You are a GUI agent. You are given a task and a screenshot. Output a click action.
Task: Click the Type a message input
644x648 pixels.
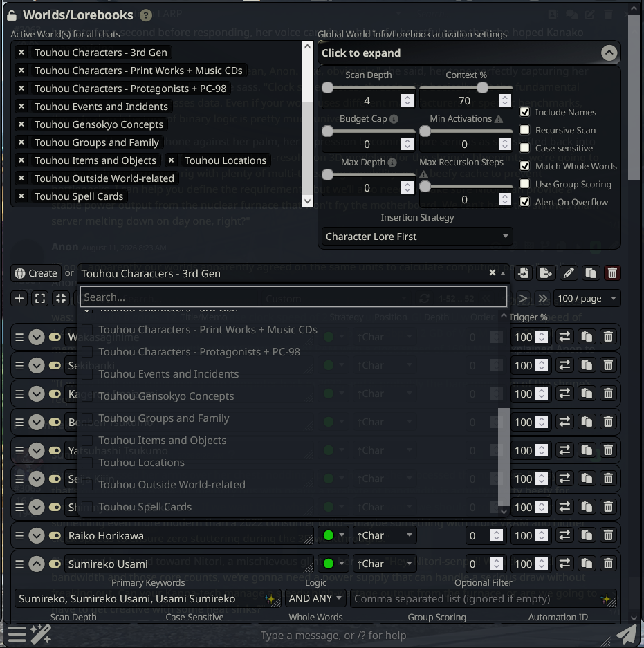click(333, 635)
